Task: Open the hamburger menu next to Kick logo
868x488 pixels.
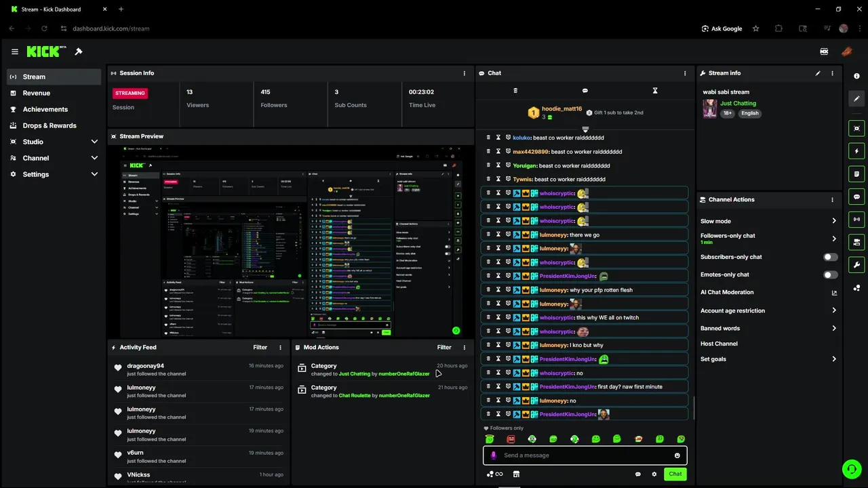Action: point(15,52)
